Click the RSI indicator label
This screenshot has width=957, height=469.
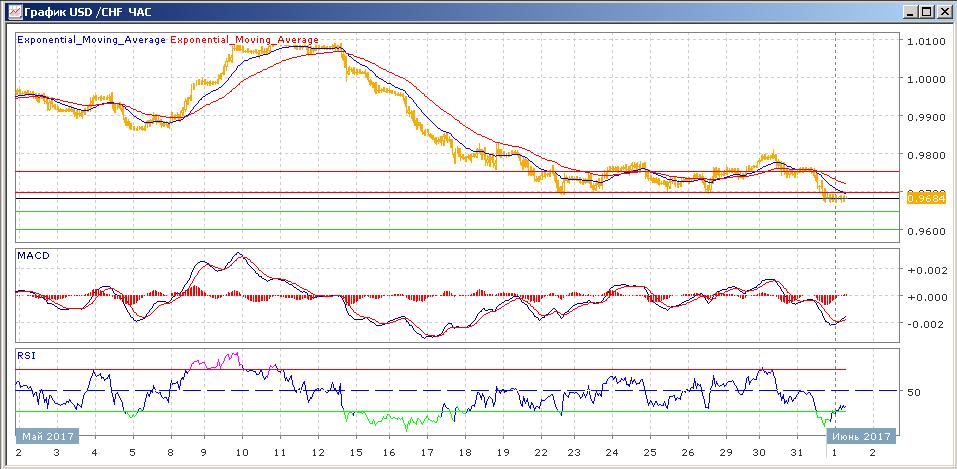(26, 355)
